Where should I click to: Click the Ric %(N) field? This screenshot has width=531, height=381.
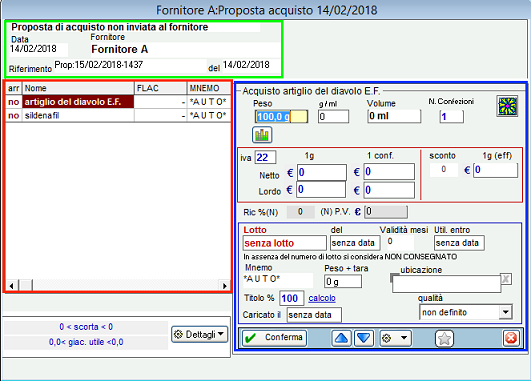point(300,212)
